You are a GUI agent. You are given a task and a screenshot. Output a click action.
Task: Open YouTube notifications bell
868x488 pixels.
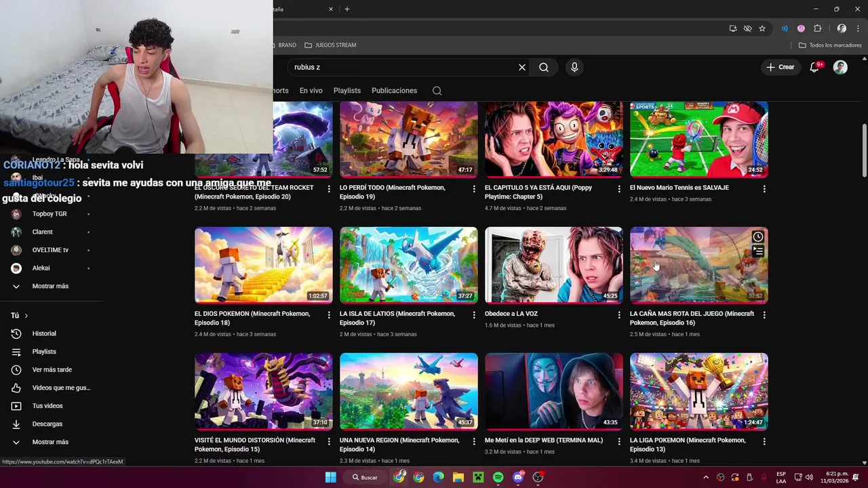coord(815,67)
